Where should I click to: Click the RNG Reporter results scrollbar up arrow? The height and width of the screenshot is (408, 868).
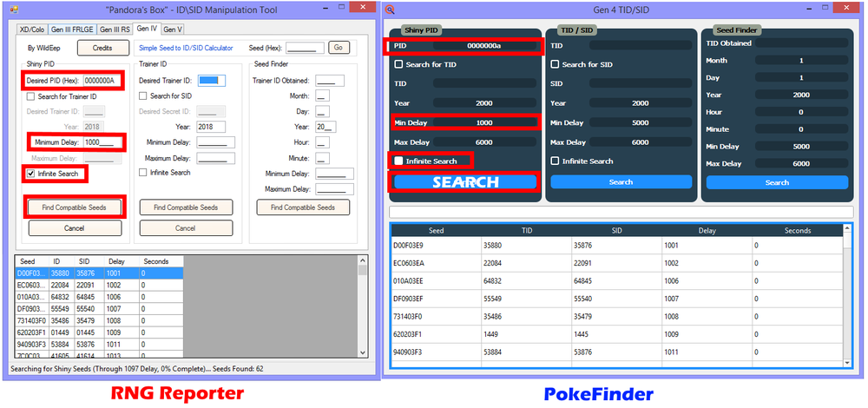[362, 260]
